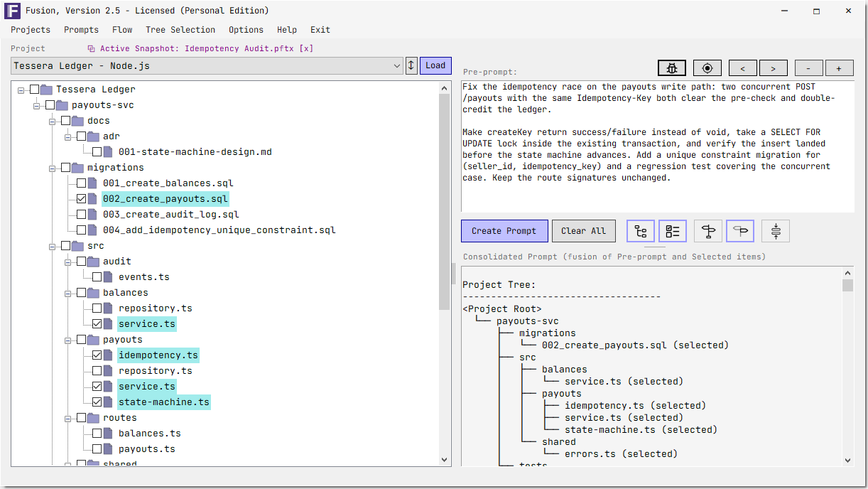Viewport: 868px width, 489px height.
Task: Click the Clear All button
Action: pos(583,231)
